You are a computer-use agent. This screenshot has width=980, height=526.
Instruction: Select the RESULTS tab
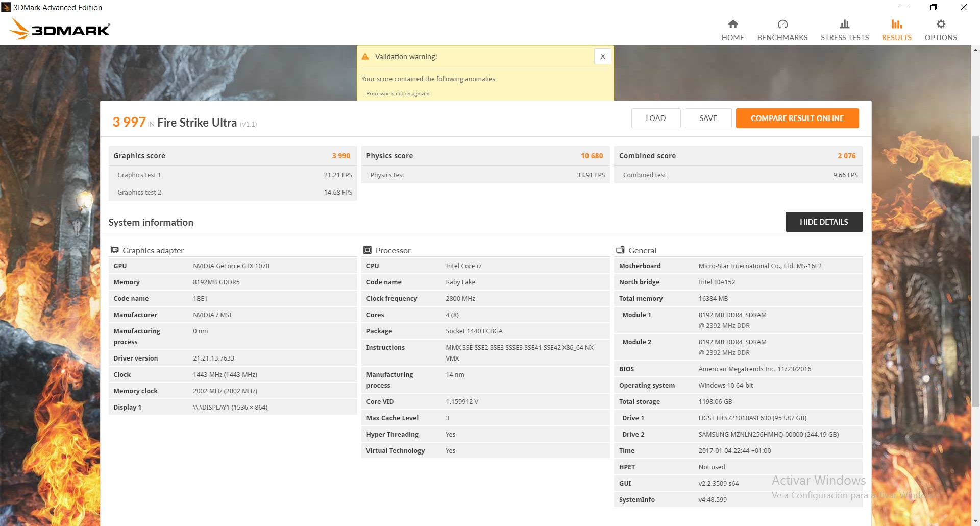click(x=896, y=31)
